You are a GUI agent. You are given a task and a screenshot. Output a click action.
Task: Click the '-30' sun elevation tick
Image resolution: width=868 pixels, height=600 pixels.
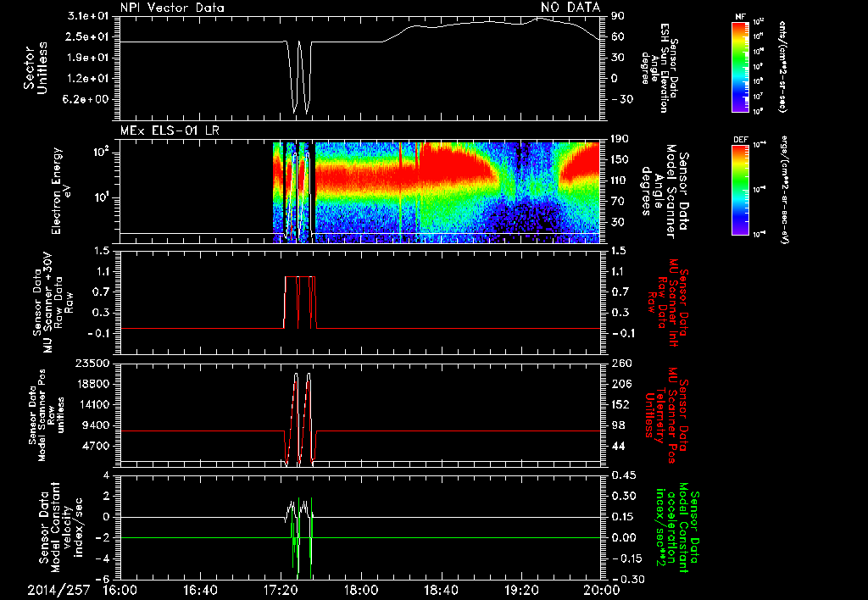(622, 99)
